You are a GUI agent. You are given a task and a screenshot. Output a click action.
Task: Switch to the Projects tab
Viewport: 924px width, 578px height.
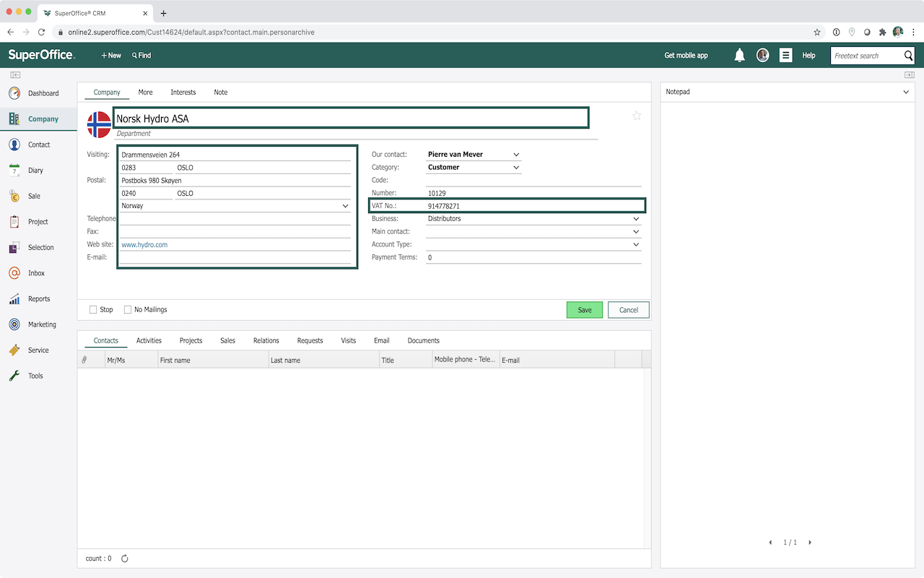coord(191,340)
